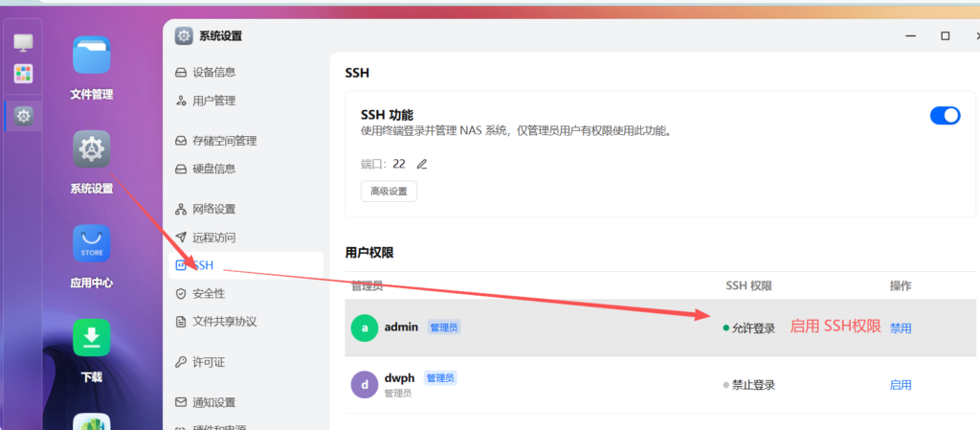This screenshot has height=430, width=980.
Task: Select the gear icon in left dock
Action: [23, 116]
